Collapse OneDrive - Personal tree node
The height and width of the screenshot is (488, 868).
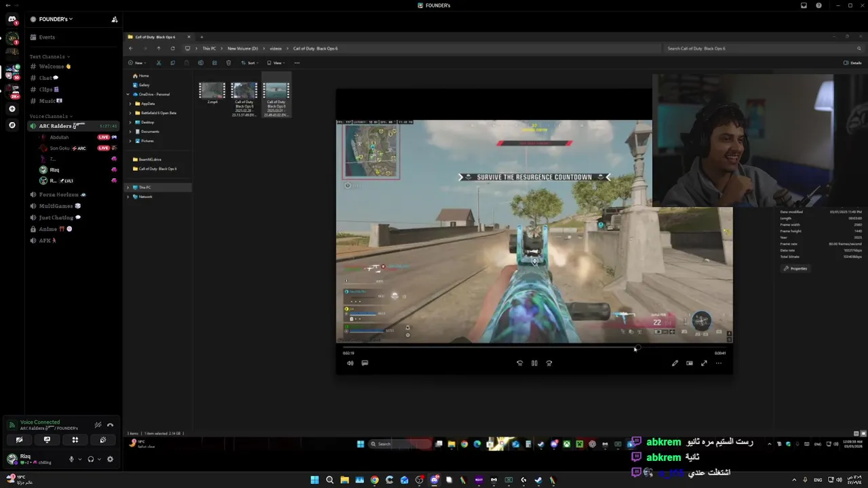(x=128, y=94)
